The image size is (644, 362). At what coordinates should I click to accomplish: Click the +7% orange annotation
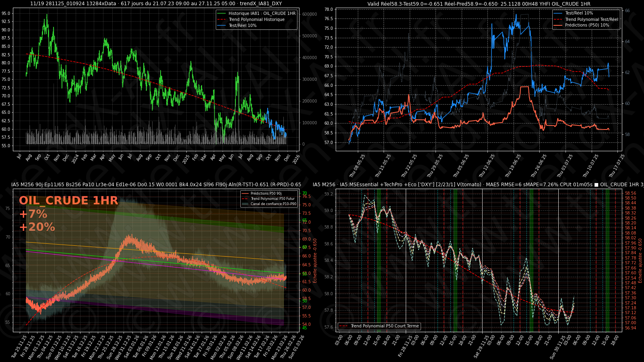[33, 214]
